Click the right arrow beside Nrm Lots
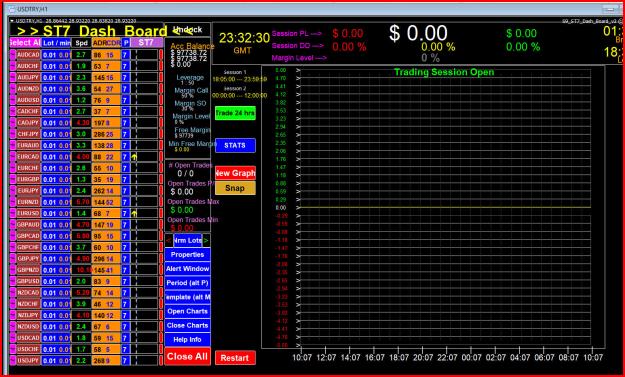This screenshot has width=625, height=377. point(206,240)
